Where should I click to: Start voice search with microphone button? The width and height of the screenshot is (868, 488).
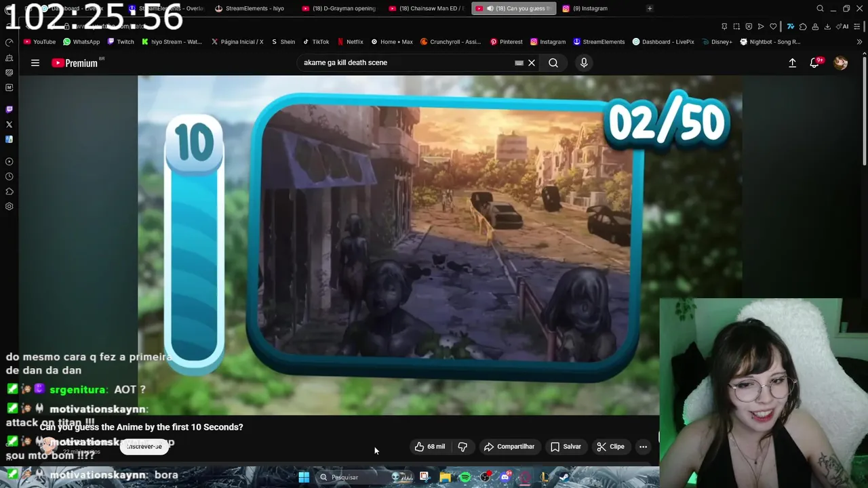click(x=584, y=63)
